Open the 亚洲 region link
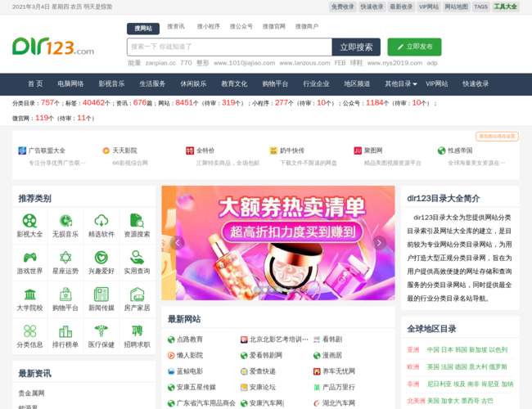Screen dimensions: 532x409 (x=413, y=349)
